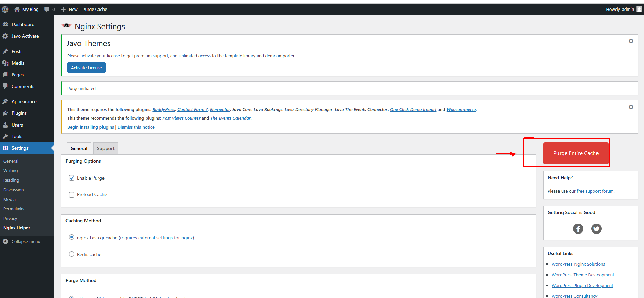Open Purge Cache in admin bar

pos(95,9)
